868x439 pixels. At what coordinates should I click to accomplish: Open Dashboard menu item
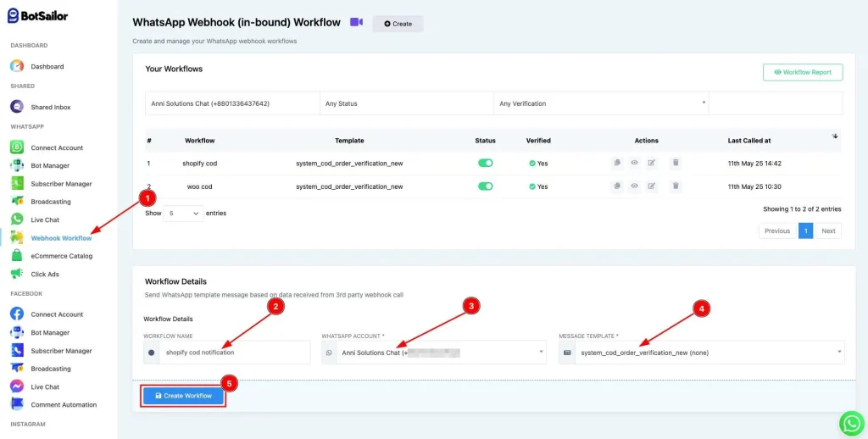[47, 66]
